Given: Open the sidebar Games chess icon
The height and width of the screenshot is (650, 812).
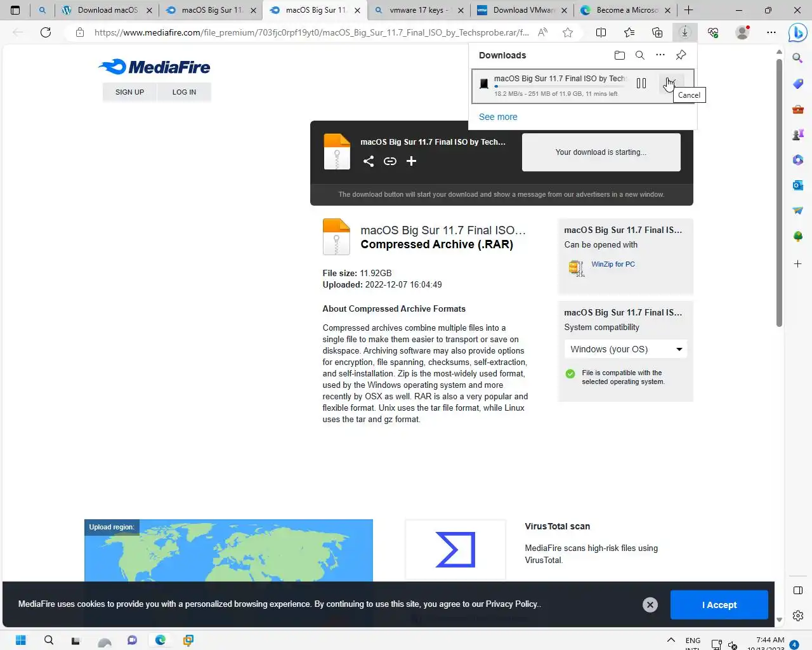Looking at the screenshot, I should point(798,135).
